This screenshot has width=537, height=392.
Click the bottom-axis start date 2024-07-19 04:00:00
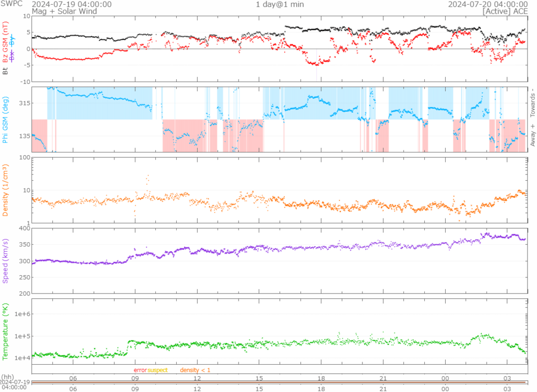coord(15,385)
